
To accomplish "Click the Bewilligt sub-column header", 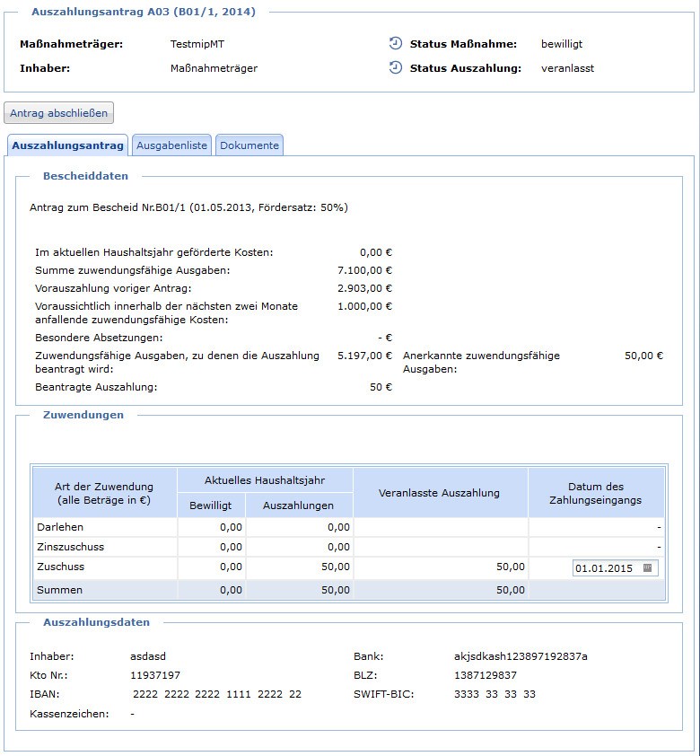I will click(211, 505).
